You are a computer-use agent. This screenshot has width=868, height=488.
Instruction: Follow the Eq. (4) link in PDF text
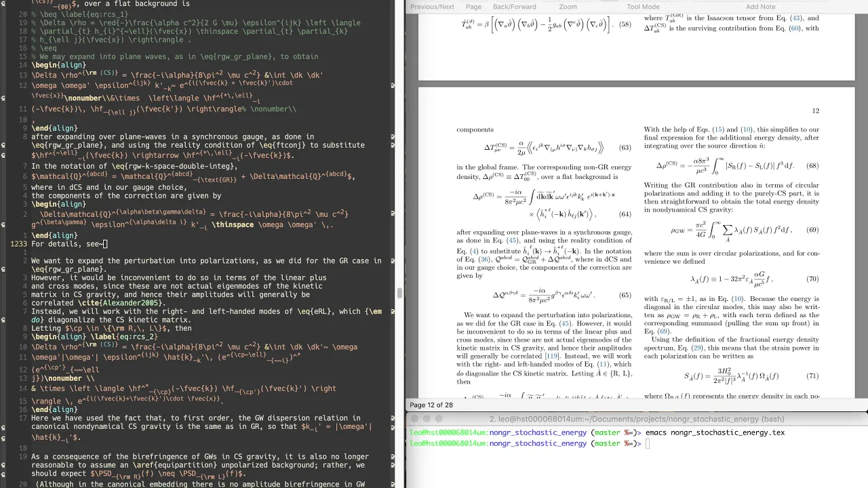pos(473,251)
